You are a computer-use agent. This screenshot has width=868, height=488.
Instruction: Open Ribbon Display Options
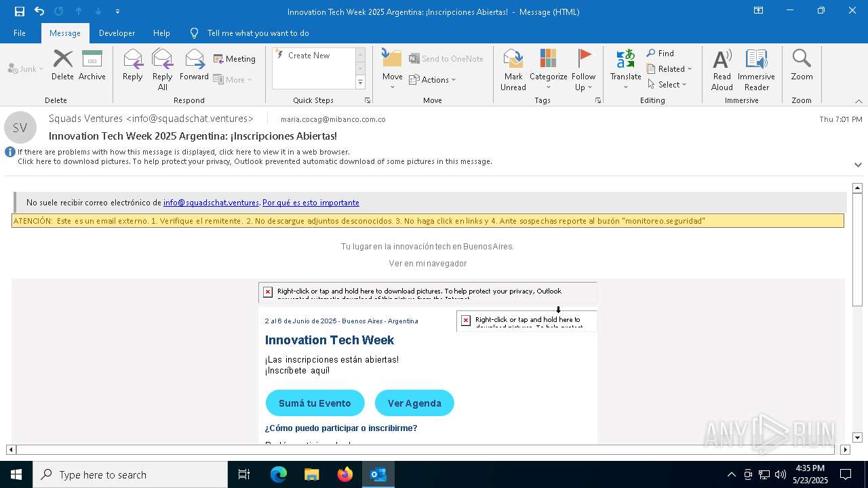click(x=759, y=11)
